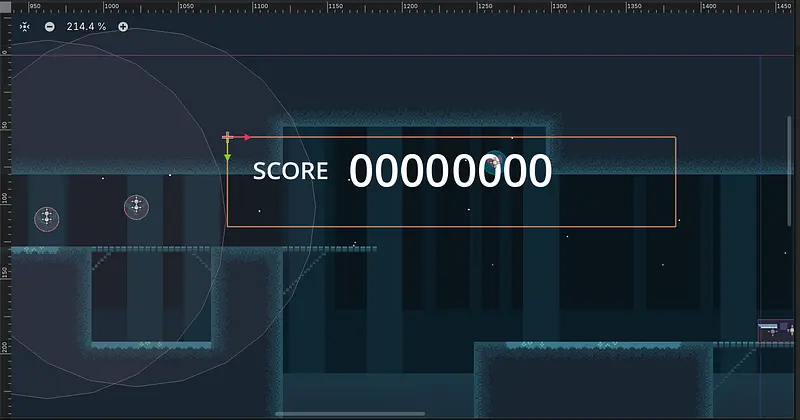This screenshot has height=420, width=800.
Task: Select the 00000000 score counter label
Action: pos(449,172)
